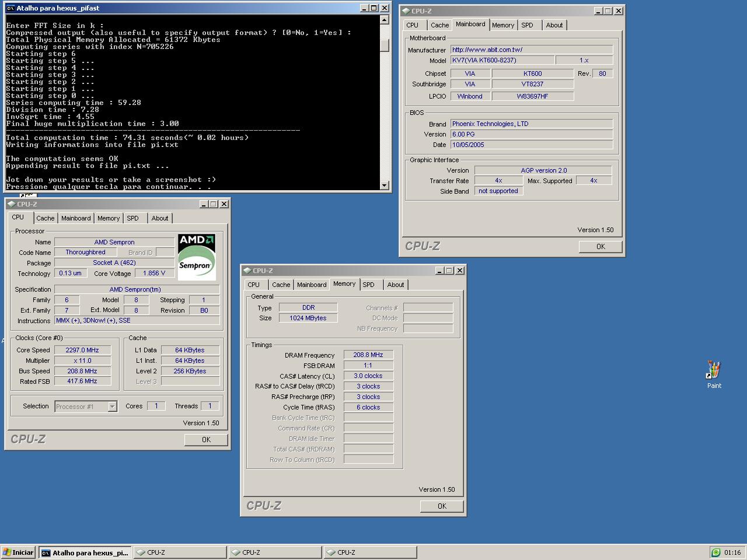The width and height of the screenshot is (747, 560).
Task: Select the second CPU-Z taskbar button
Action: pyautogui.click(x=275, y=552)
